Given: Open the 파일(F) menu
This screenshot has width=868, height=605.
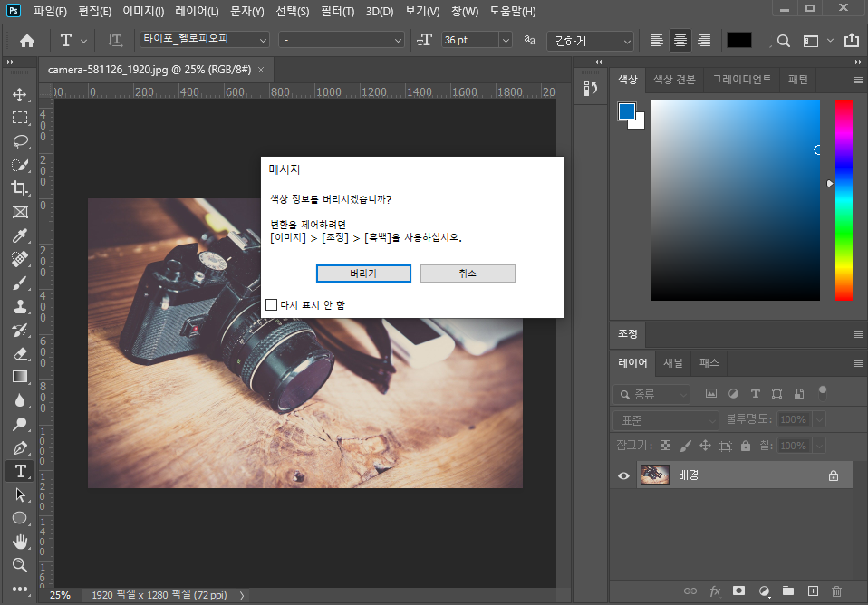Looking at the screenshot, I should click(x=50, y=11).
